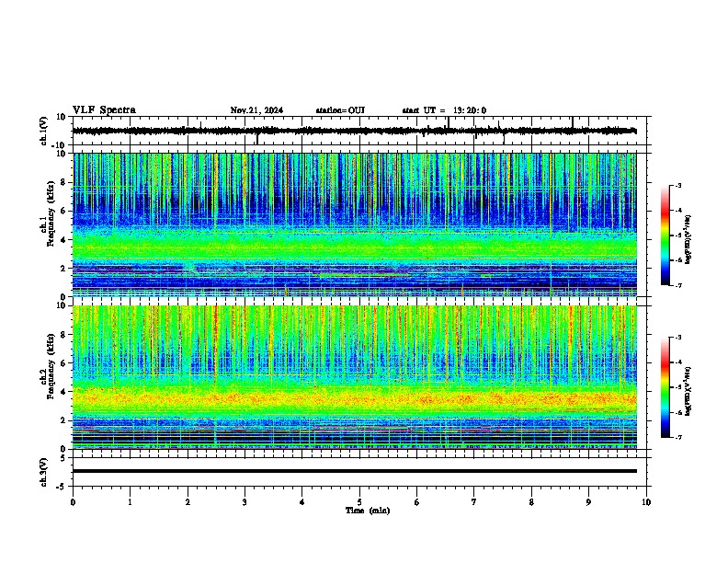728x563 pixels.
Task: Click the ch.2 spectrogram color bar
Action: (665, 387)
